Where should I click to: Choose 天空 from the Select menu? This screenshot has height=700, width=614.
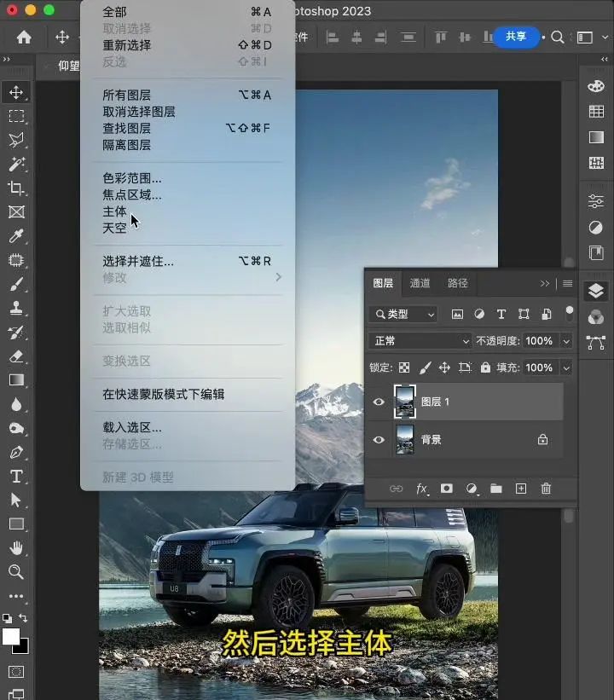click(115, 228)
